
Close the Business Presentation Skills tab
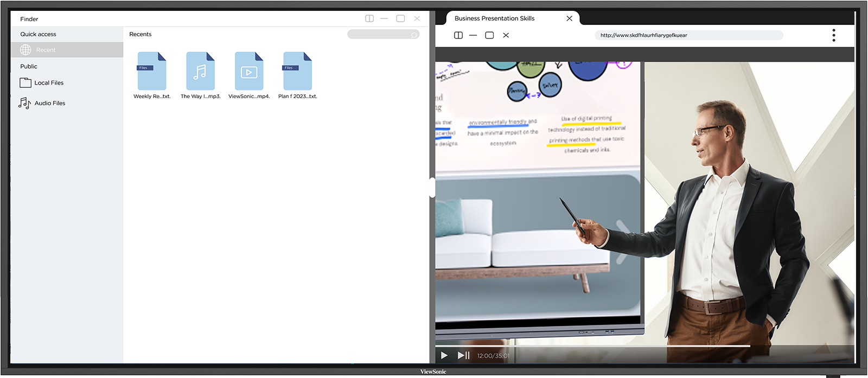click(569, 18)
